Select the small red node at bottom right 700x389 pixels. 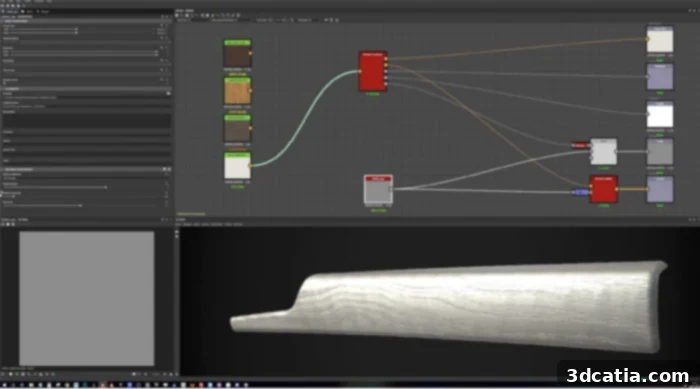[x=603, y=189]
